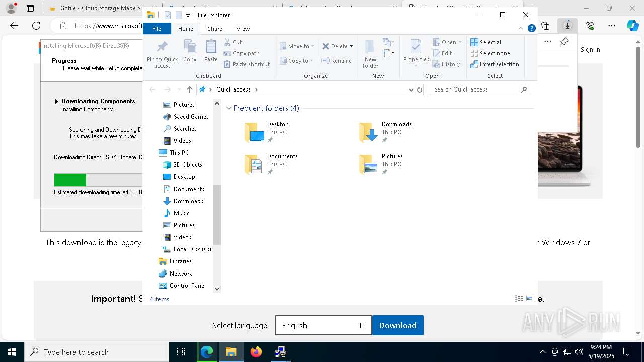Collapse the Frequent folders section
The height and width of the screenshot is (362, 644).
click(229, 108)
